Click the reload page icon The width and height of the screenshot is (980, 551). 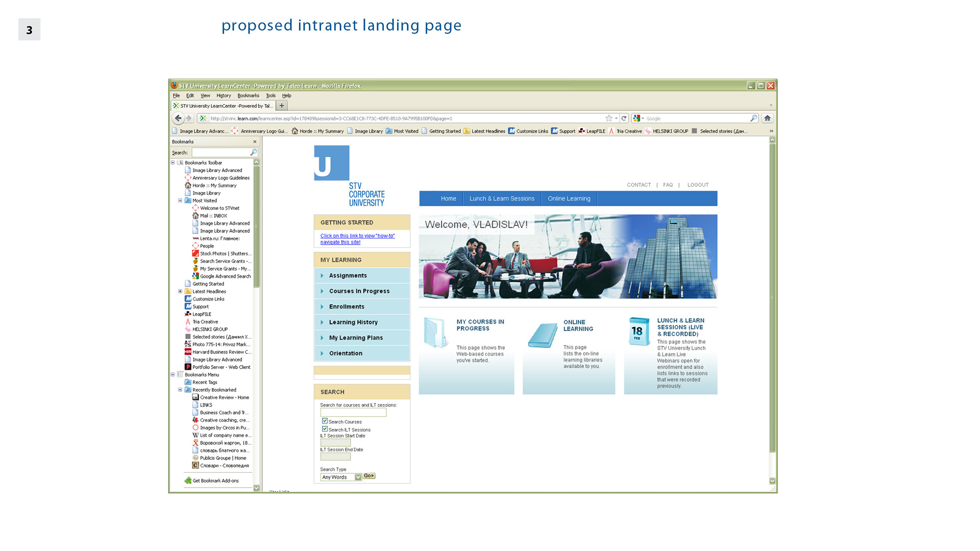point(624,118)
